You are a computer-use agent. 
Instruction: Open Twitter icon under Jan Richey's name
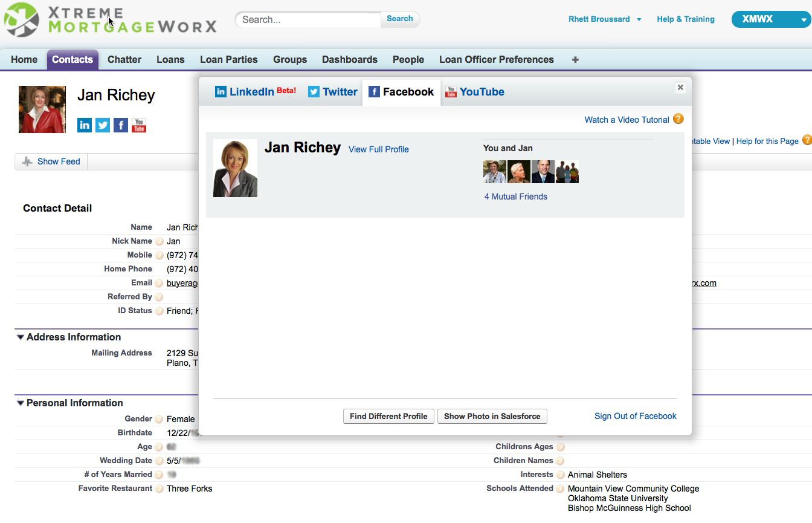103,125
